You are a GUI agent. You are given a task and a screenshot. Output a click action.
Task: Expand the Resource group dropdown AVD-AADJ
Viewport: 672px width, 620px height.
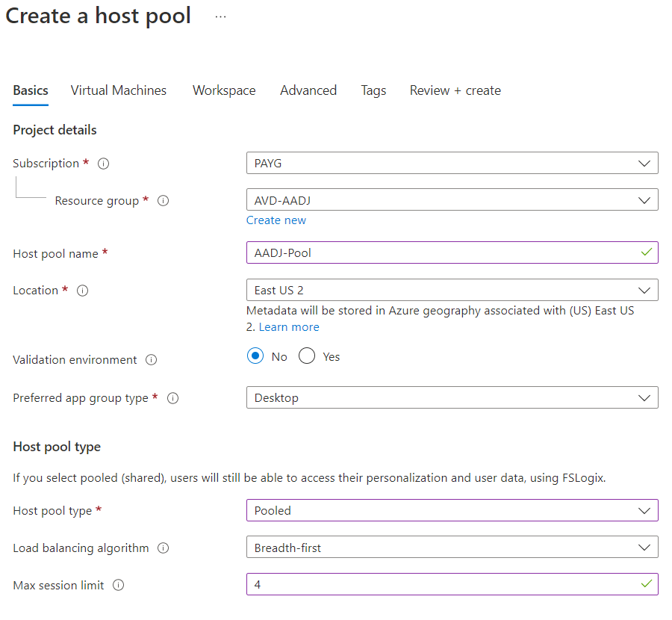(452, 200)
